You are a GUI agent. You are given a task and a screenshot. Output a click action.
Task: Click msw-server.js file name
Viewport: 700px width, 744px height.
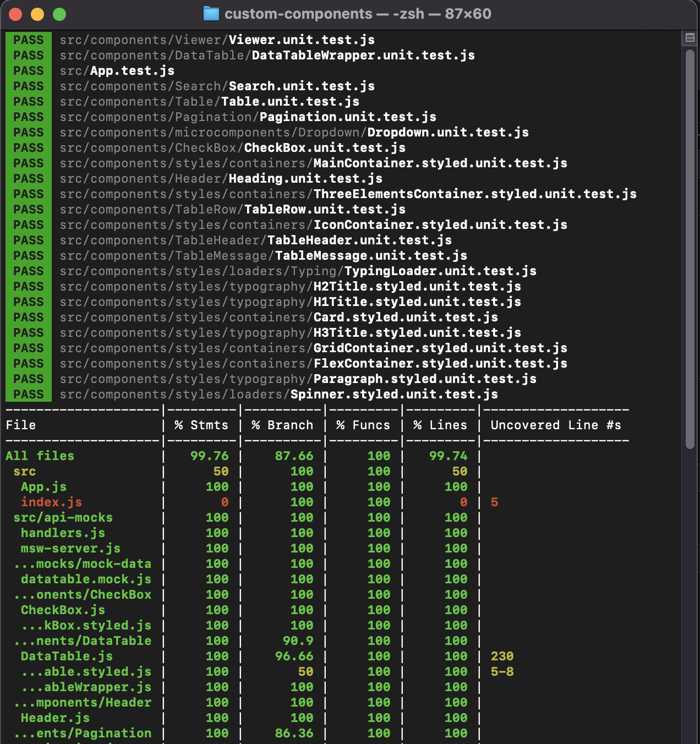click(x=70, y=549)
